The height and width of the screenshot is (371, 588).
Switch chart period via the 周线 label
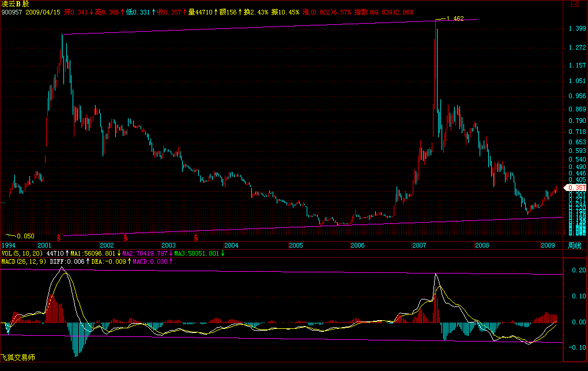(575, 245)
